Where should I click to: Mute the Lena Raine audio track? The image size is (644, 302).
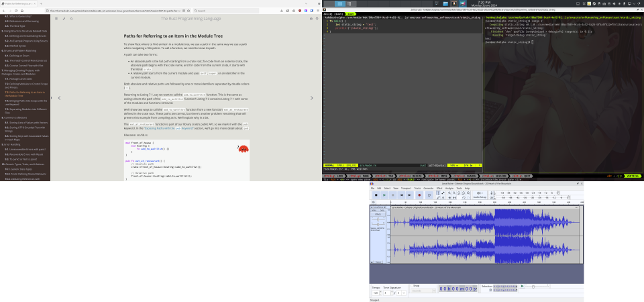[374, 210]
